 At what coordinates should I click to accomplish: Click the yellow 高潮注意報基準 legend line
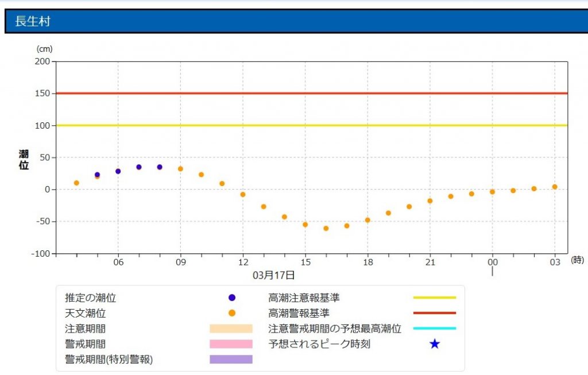435,297
